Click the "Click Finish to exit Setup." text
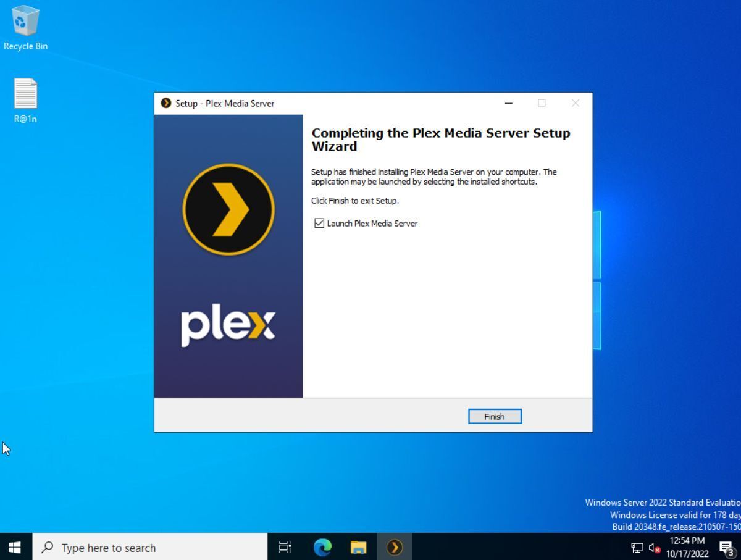Viewport: 741px width, 560px height. (355, 201)
